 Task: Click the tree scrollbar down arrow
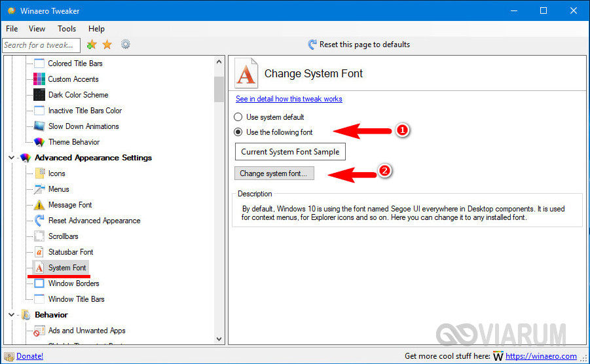(219, 339)
